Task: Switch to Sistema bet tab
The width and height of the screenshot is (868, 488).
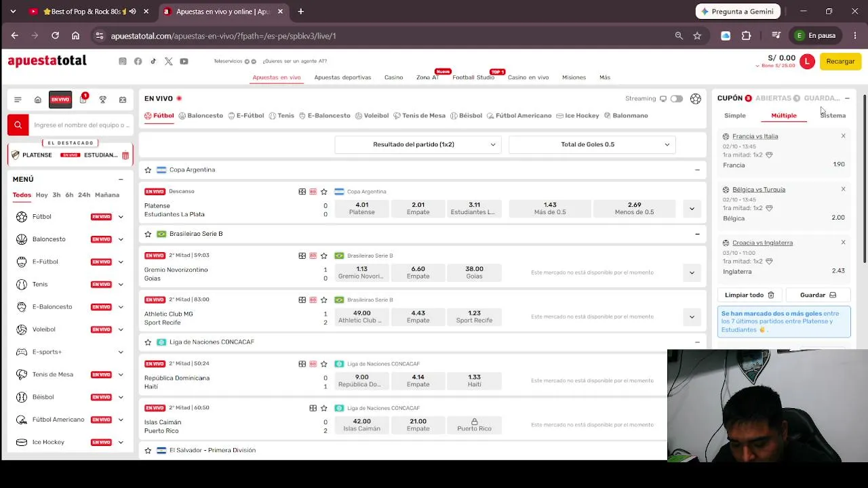Action: 833,115
